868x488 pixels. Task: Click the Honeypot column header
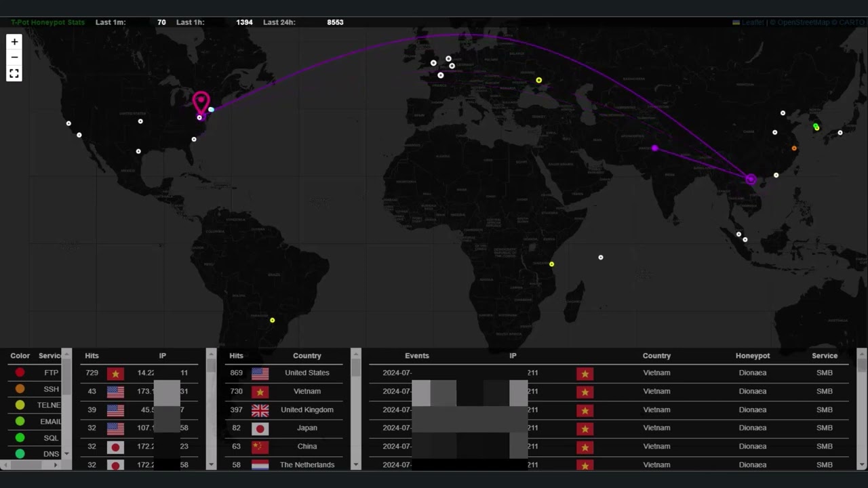753,356
